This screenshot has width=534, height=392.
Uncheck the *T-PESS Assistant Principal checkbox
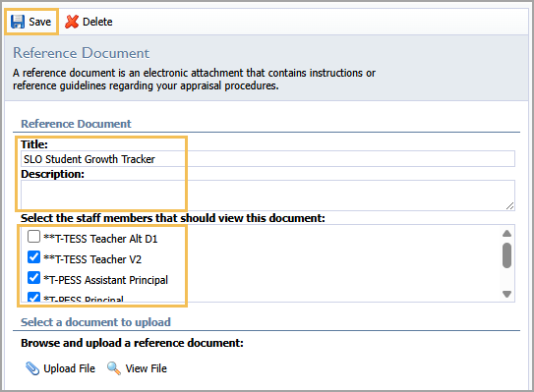click(33, 277)
